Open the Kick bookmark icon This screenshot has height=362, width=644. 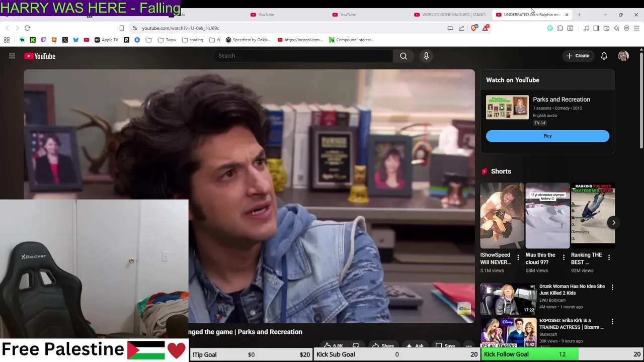33,40
